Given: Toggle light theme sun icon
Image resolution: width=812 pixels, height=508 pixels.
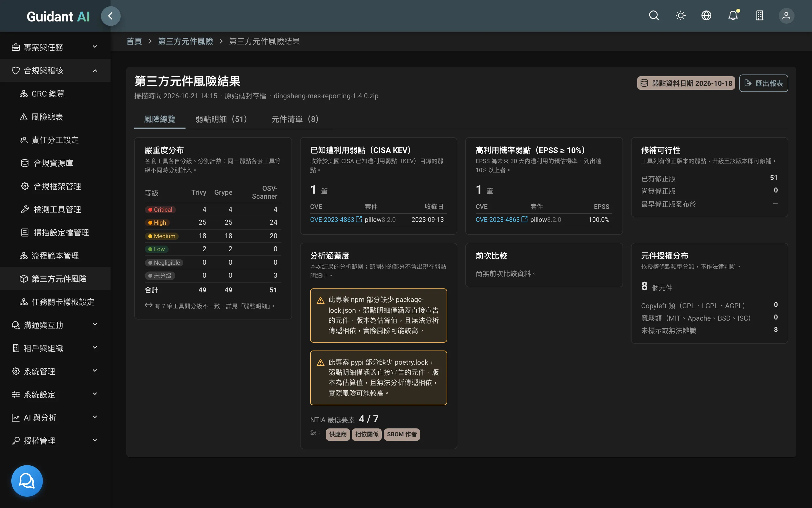Looking at the screenshot, I should [x=680, y=16].
